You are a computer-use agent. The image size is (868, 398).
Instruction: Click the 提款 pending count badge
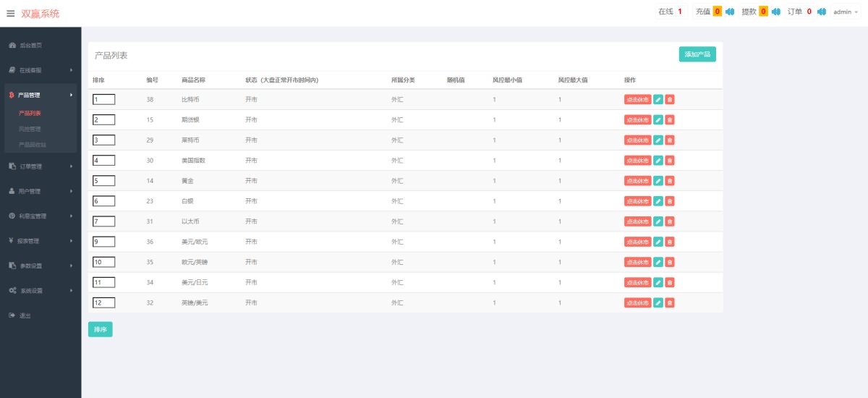[763, 12]
